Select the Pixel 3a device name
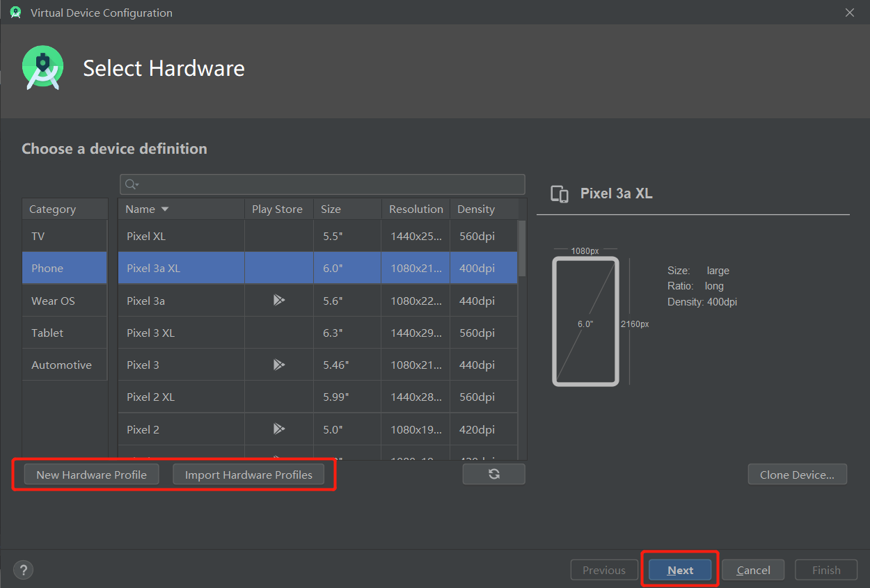 coord(145,301)
